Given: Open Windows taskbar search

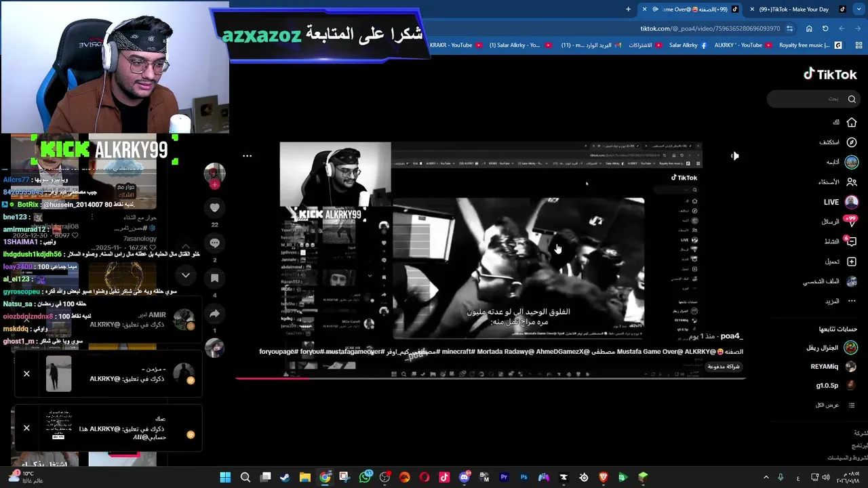Looking at the screenshot, I should click(245, 477).
